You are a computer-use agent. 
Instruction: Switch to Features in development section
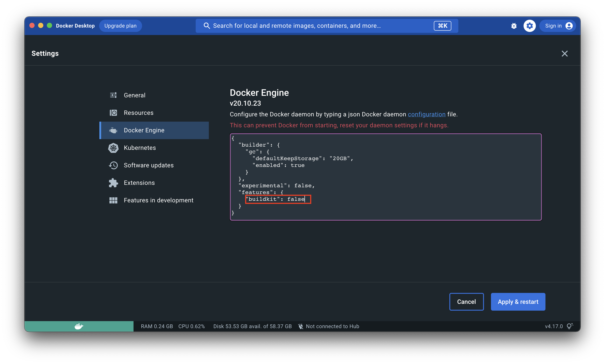pos(158,200)
